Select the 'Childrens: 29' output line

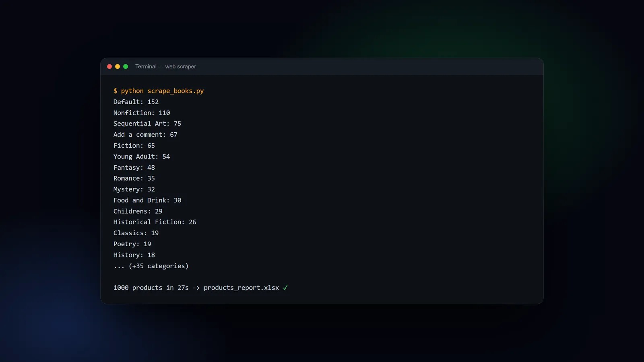[138, 211]
